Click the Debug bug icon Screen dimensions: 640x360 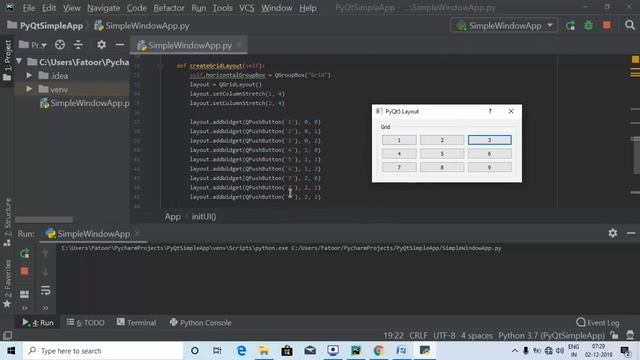tap(588, 26)
